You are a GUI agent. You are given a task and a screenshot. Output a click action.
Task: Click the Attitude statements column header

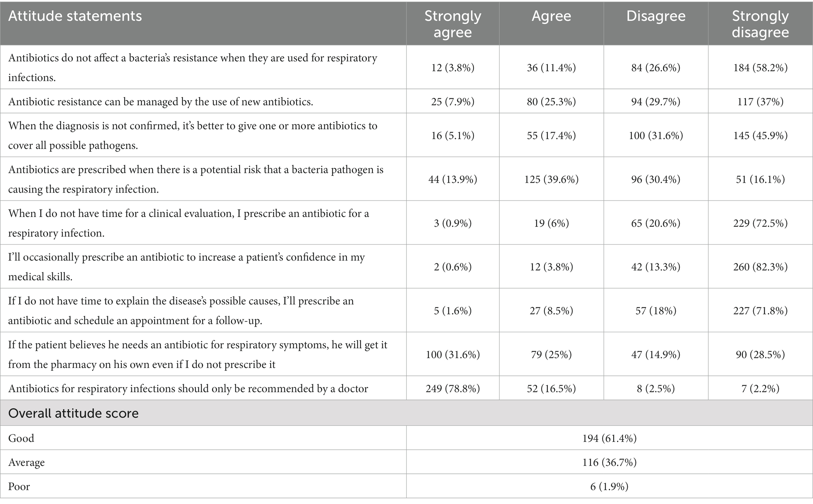tap(75, 16)
